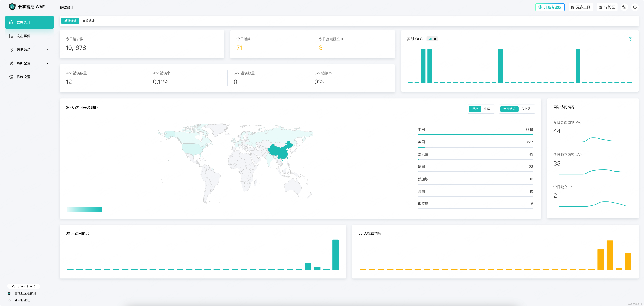Image resolution: width=644 pixels, height=306 pixels.
Task: Click the 今日独立 IP sparkline chart
Action: [x=593, y=204]
